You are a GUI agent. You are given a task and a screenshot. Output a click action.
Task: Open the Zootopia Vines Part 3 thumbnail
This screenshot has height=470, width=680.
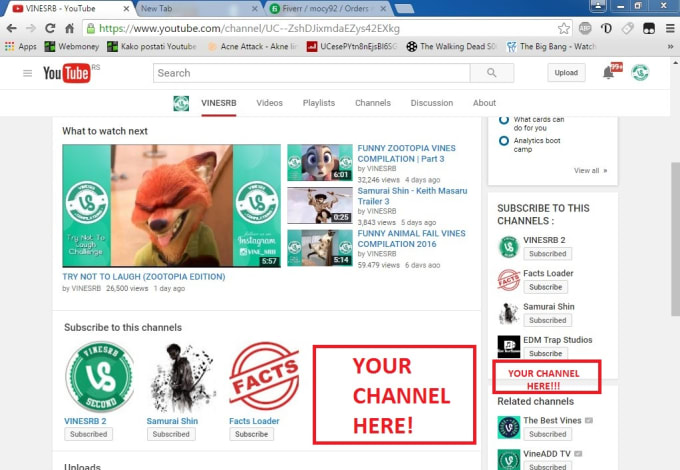pyautogui.click(x=320, y=163)
